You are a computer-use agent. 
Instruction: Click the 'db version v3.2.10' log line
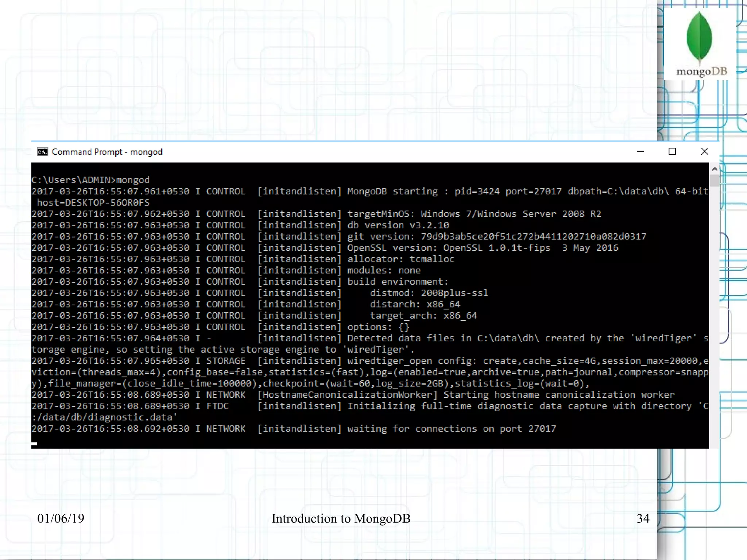pyautogui.click(x=398, y=225)
